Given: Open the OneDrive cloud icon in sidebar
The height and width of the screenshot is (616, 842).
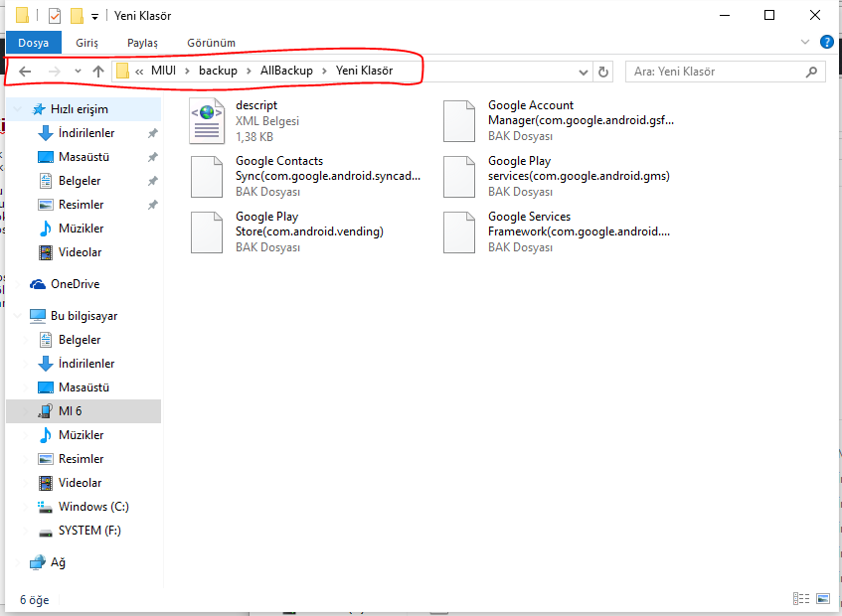Looking at the screenshot, I should tap(38, 284).
